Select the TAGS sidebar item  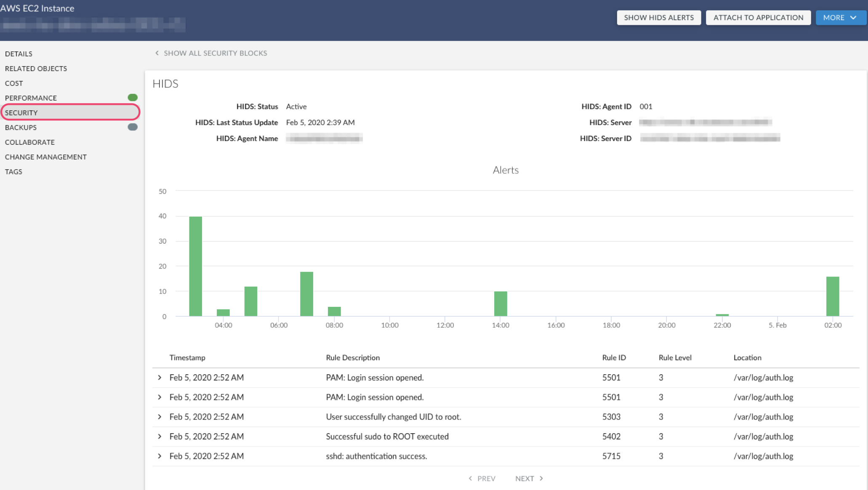click(x=13, y=171)
